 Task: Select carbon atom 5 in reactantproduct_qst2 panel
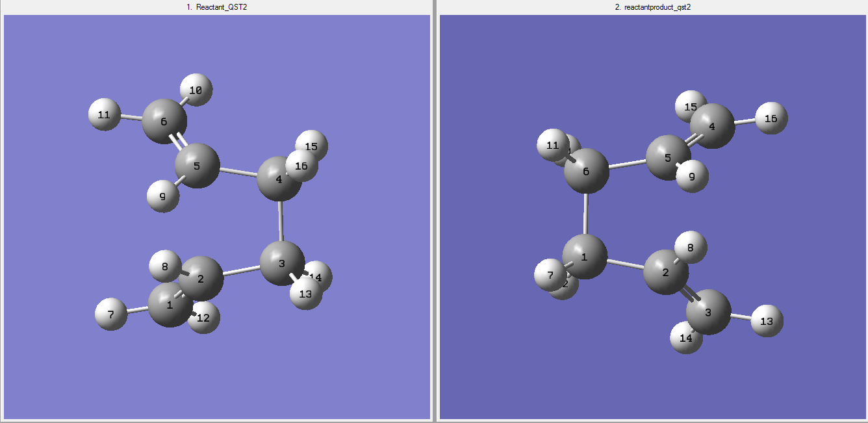pos(669,158)
